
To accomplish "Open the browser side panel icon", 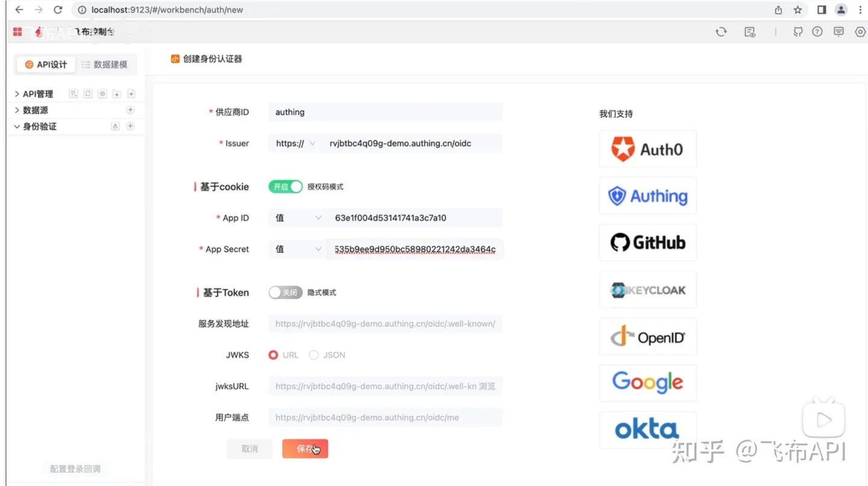I will click(x=822, y=10).
